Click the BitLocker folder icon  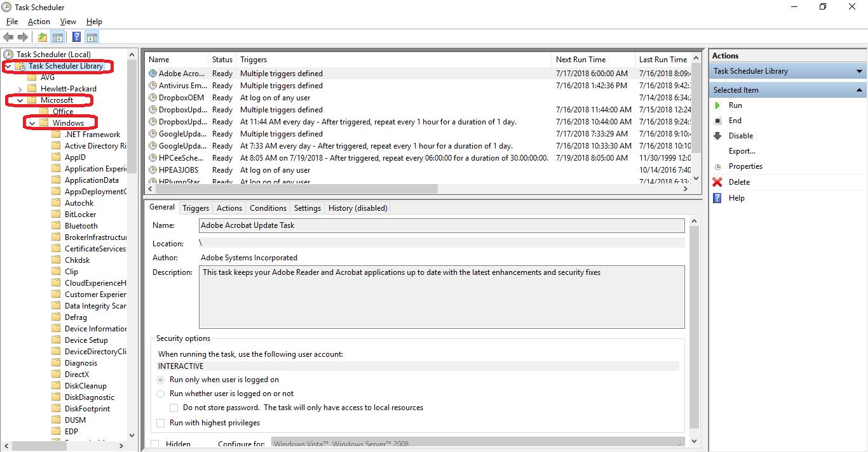pyautogui.click(x=56, y=215)
